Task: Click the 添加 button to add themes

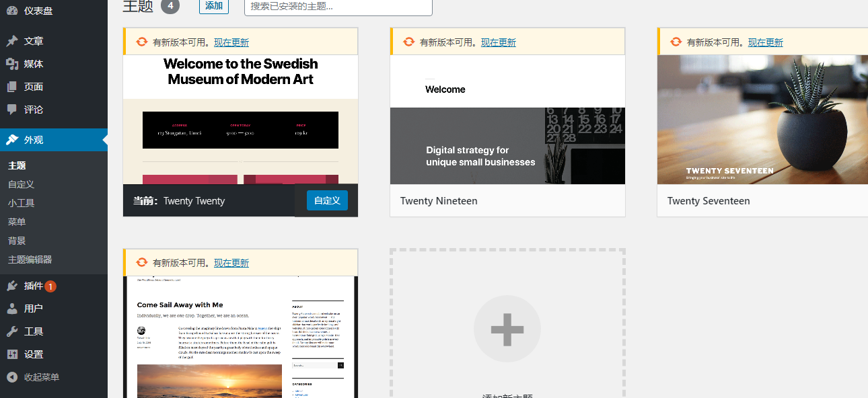Action: [x=213, y=5]
